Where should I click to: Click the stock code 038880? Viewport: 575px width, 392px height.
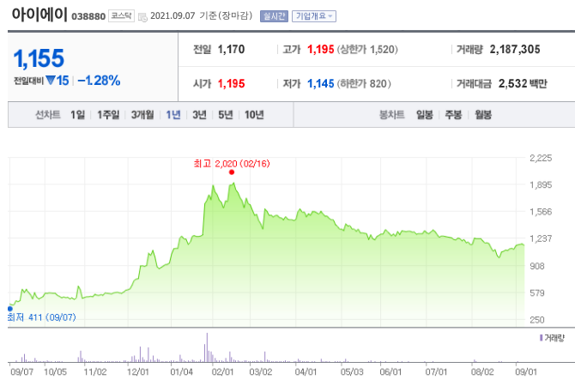[88, 16]
